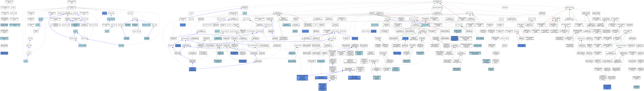Select the 'adult heart development' node

click(x=178, y=46)
